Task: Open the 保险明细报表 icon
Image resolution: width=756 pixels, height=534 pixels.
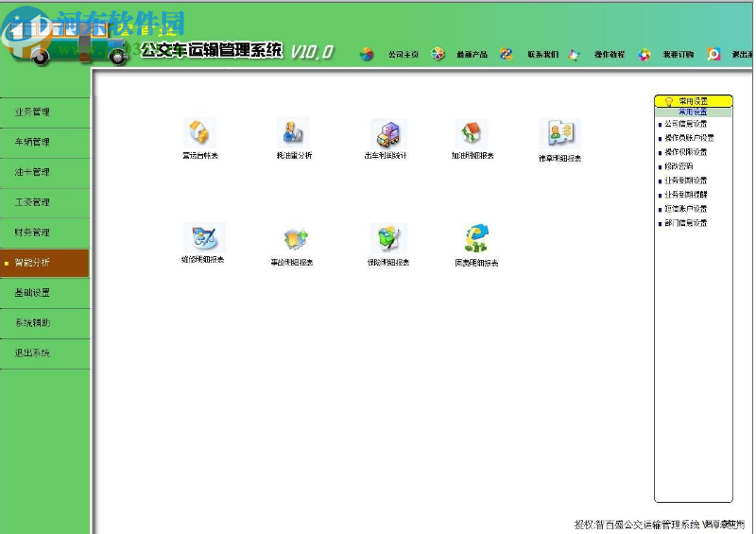Action: point(388,238)
